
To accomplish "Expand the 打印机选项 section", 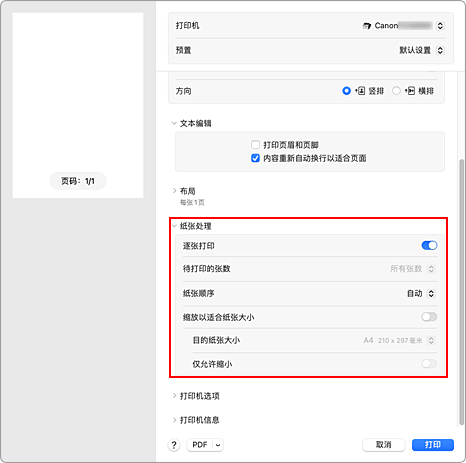I will [x=174, y=396].
